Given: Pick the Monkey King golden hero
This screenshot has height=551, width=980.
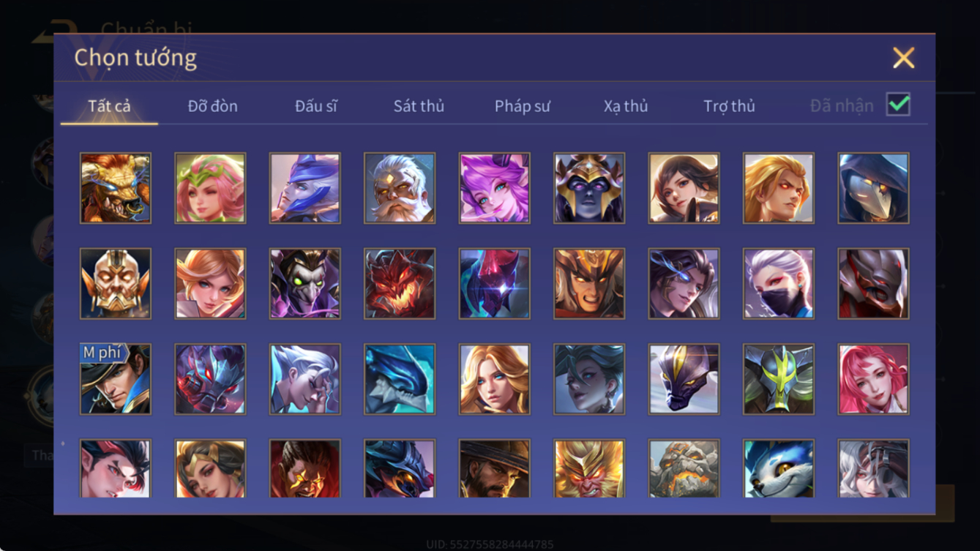Looking at the screenshot, I should [589, 469].
